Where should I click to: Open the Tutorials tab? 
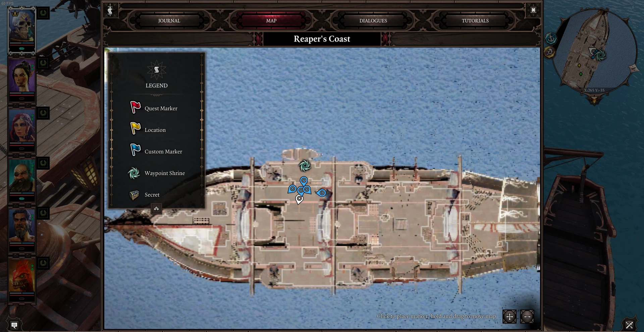475,21
